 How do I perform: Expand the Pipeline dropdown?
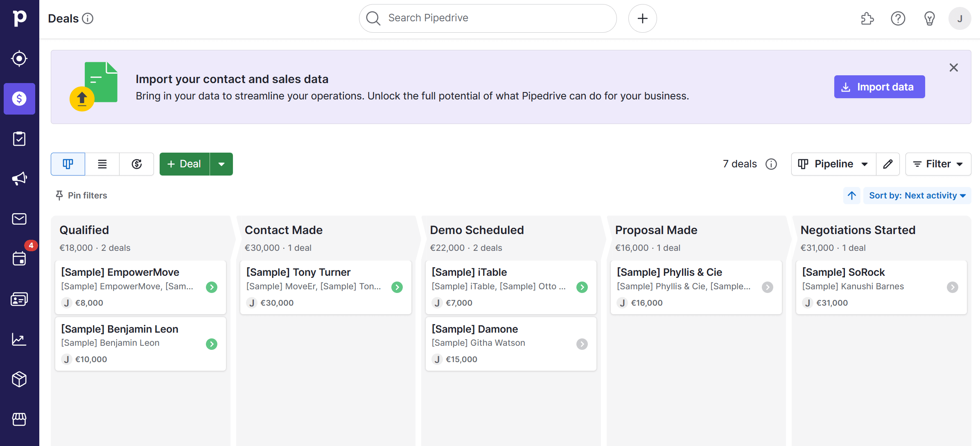pyautogui.click(x=833, y=164)
